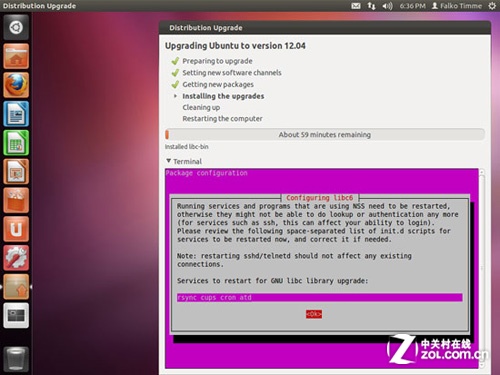Open Ubuntu Software Center icon

click(16, 200)
